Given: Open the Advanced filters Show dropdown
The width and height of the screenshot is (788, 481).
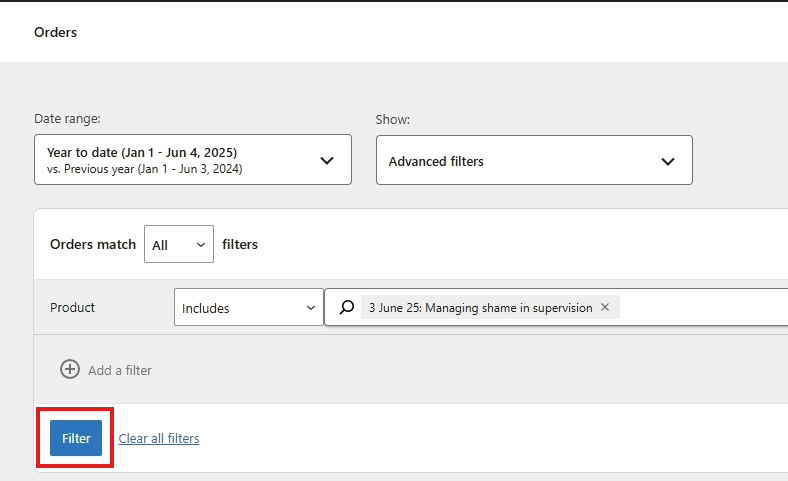Looking at the screenshot, I should pyautogui.click(x=534, y=160).
